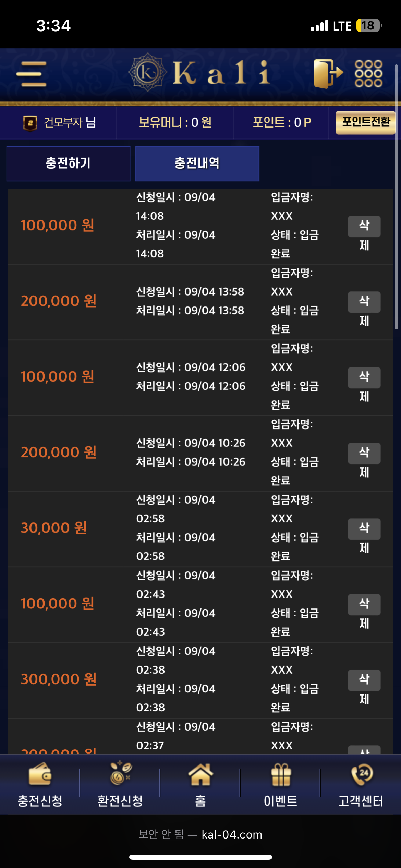This screenshot has width=401, height=868.
Task: Delete the 100,000 원 entry from 14:08
Action: pos(364,227)
